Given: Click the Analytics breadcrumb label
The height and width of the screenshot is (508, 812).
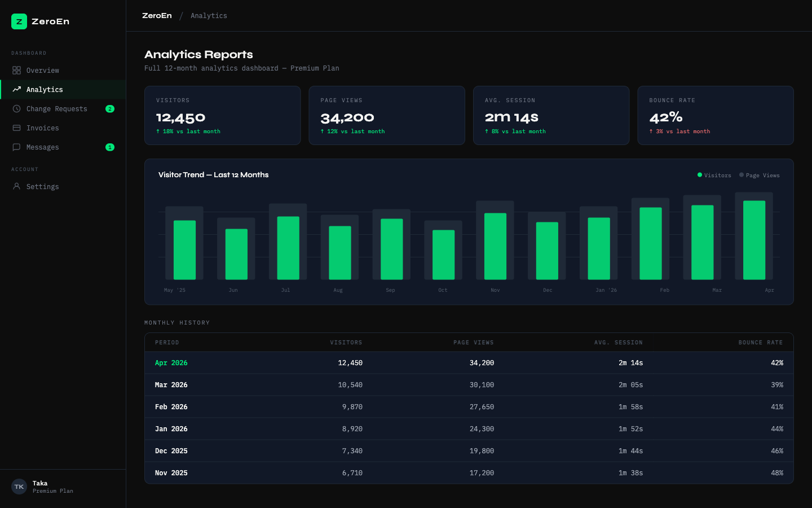Looking at the screenshot, I should point(209,15).
